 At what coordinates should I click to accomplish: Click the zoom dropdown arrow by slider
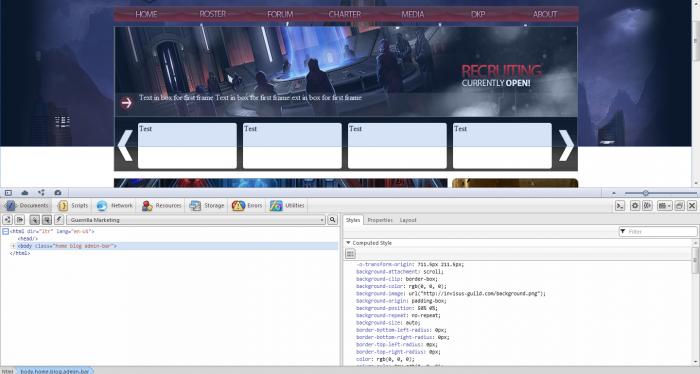point(614,193)
